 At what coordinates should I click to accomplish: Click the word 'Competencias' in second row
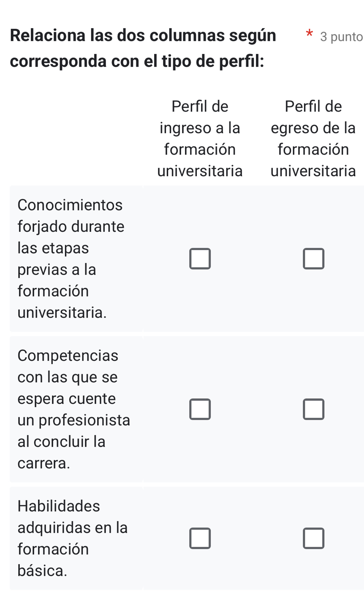pyautogui.click(x=68, y=356)
